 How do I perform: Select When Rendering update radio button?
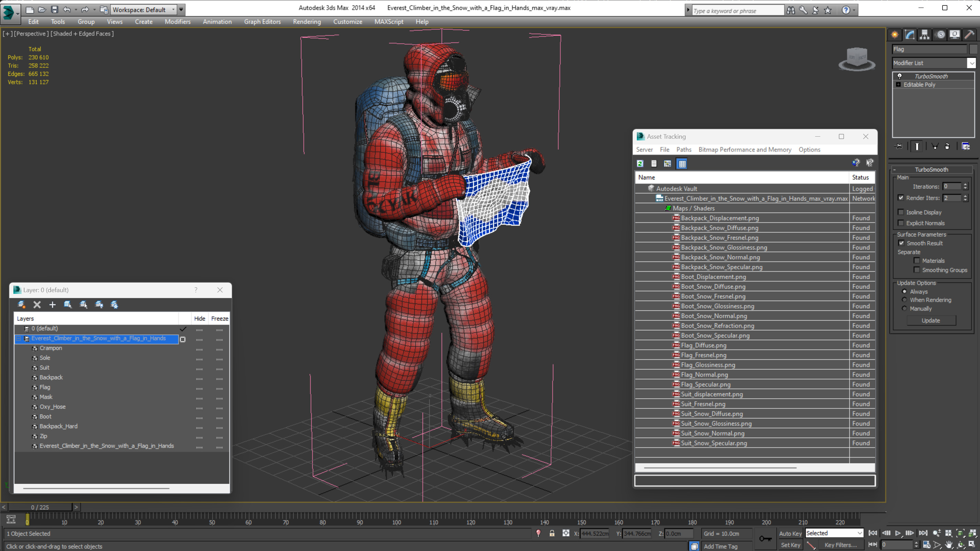coord(905,300)
